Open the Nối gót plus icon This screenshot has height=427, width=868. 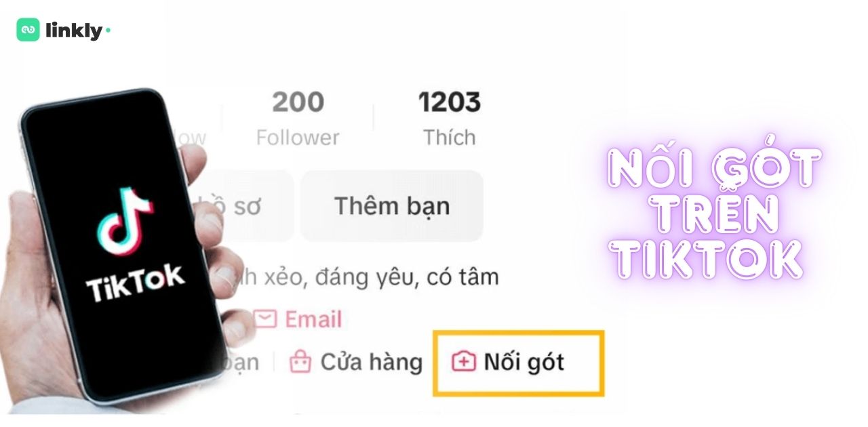coord(464,362)
